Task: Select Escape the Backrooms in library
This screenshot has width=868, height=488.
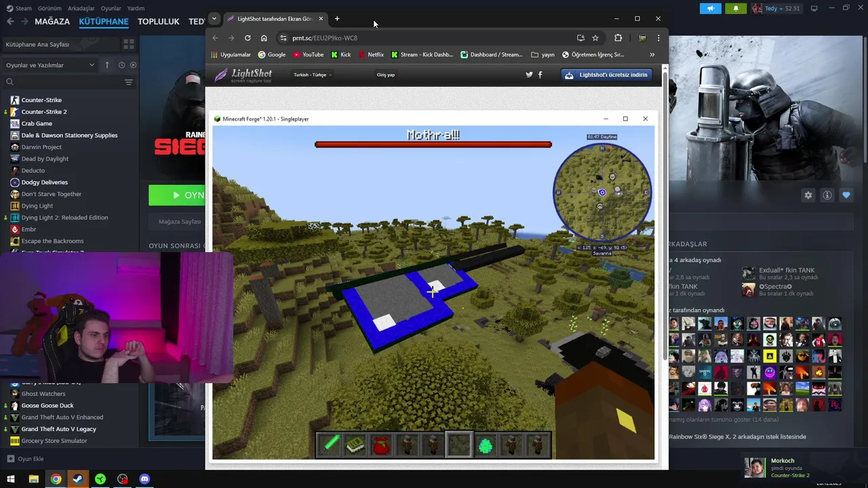Action: pyautogui.click(x=52, y=241)
